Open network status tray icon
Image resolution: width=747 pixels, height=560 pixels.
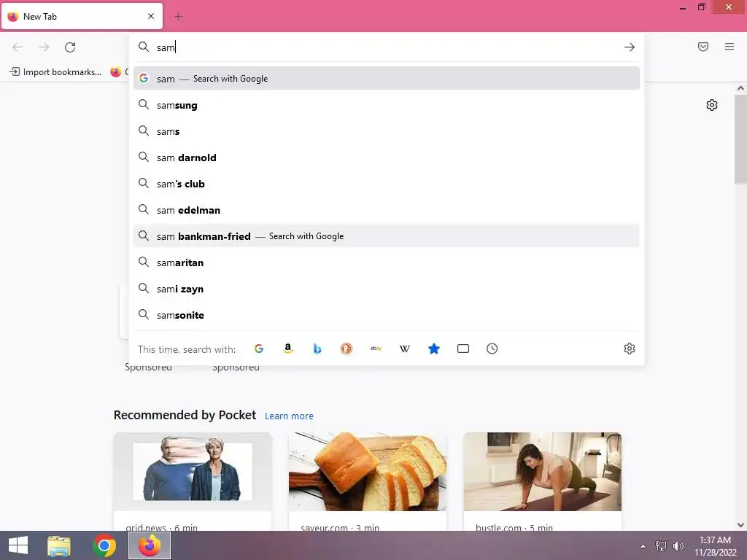pos(661,546)
